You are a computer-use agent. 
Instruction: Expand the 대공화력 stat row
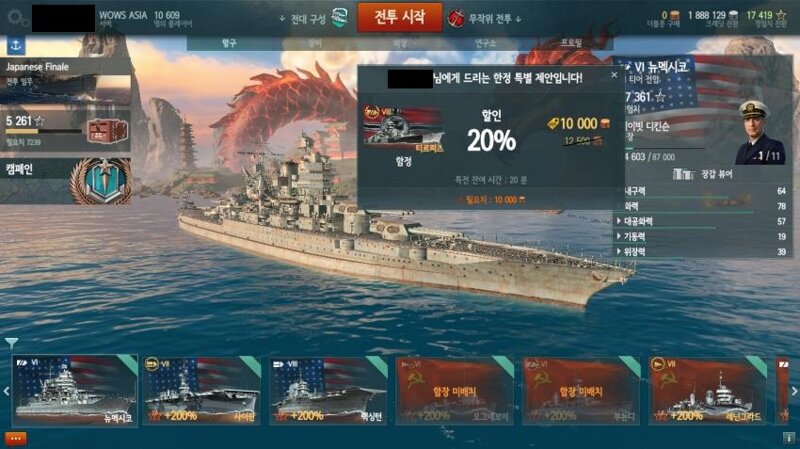[702, 221]
